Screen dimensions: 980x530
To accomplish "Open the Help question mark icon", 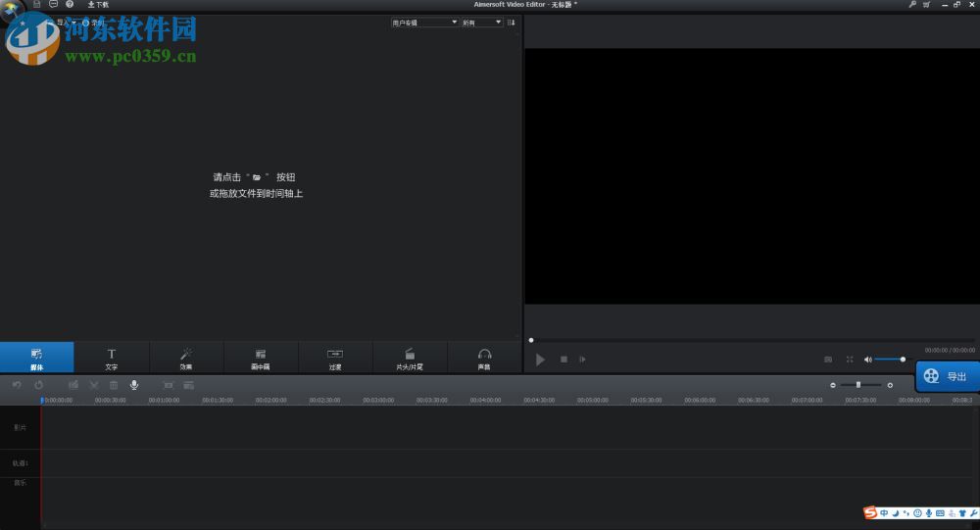I will tap(70, 4).
